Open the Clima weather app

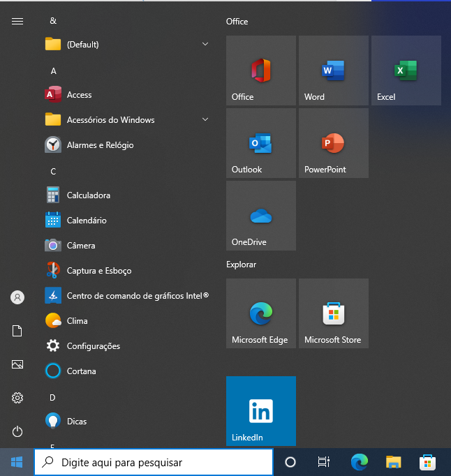click(x=126, y=321)
